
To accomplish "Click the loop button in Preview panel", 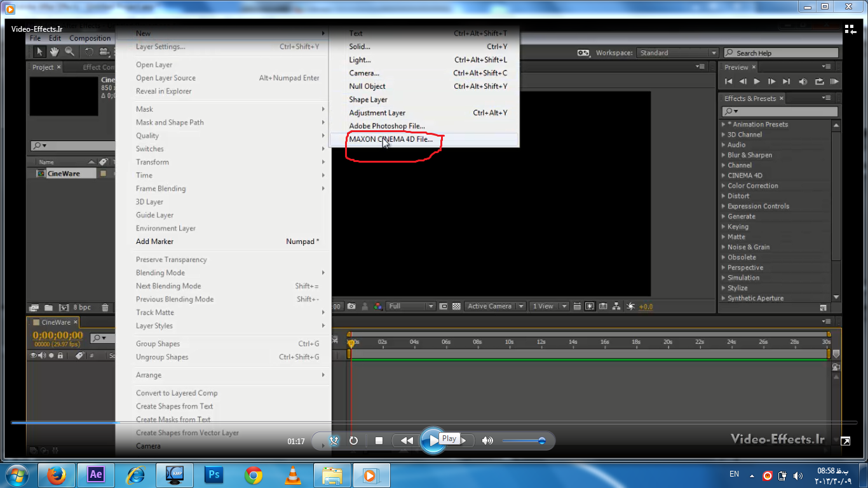I will click(819, 81).
